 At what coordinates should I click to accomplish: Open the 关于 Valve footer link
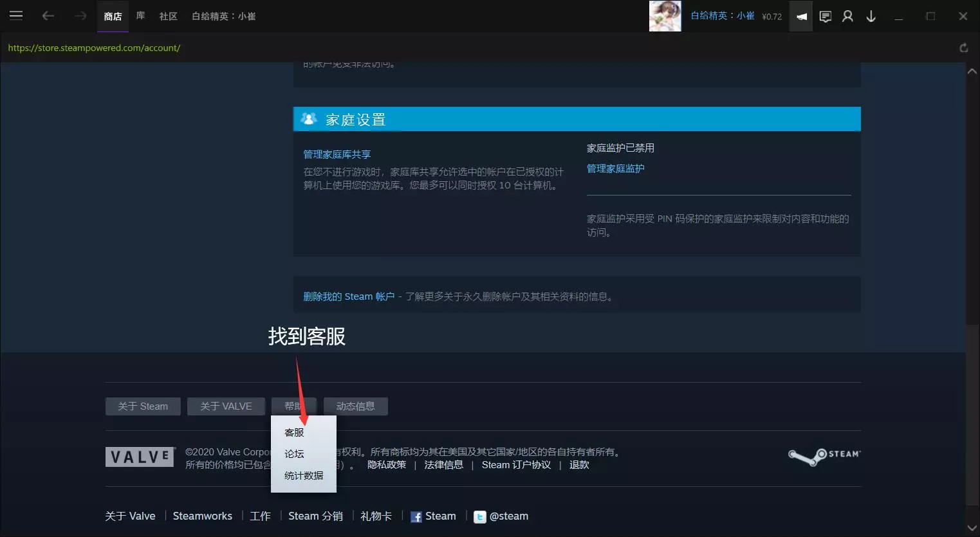point(130,516)
